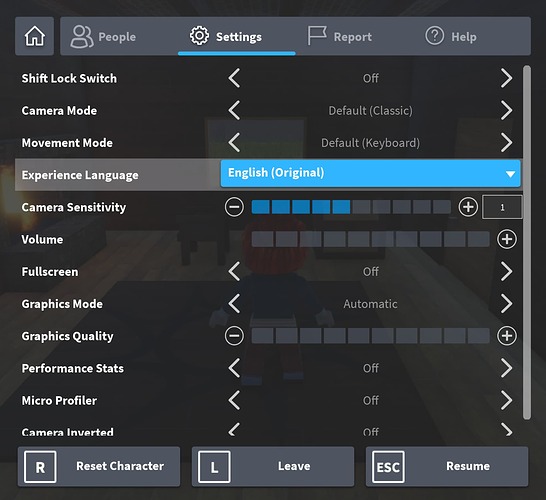The height and width of the screenshot is (500, 546).
Task: Click the ESC key icon
Action: click(388, 467)
